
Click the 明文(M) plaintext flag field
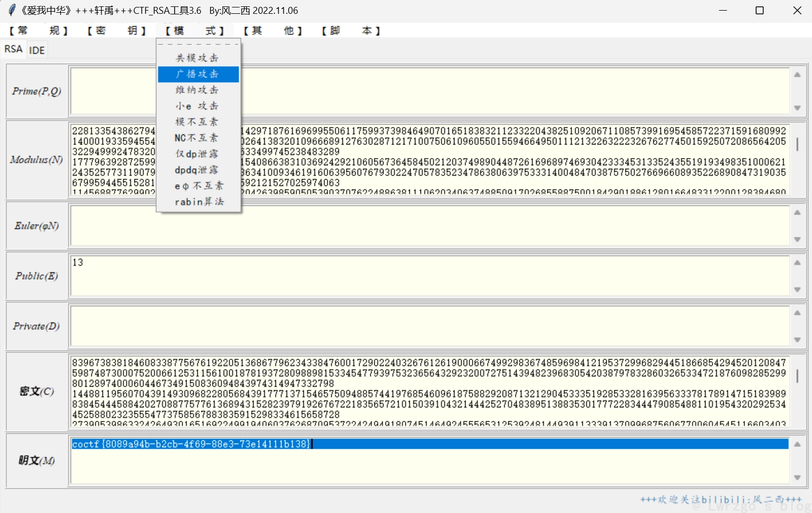pyautogui.click(x=429, y=460)
